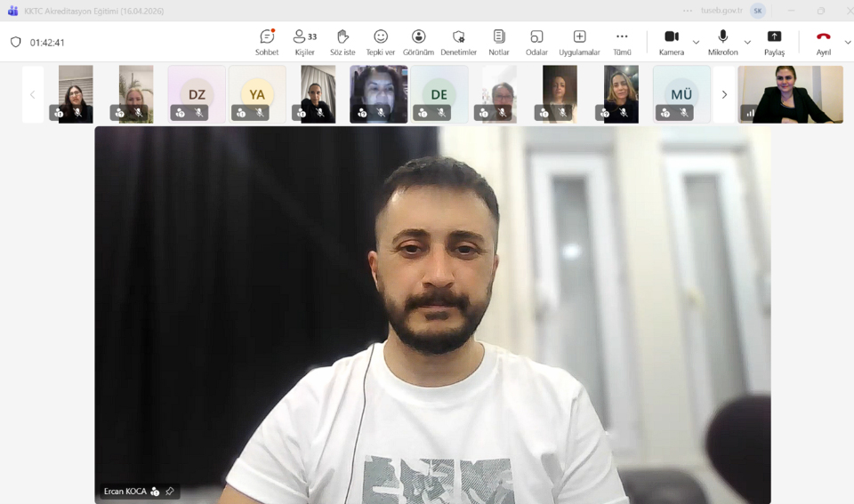
Task: Unpin Ercan KOCA's video using pin icon
Action: point(170,492)
